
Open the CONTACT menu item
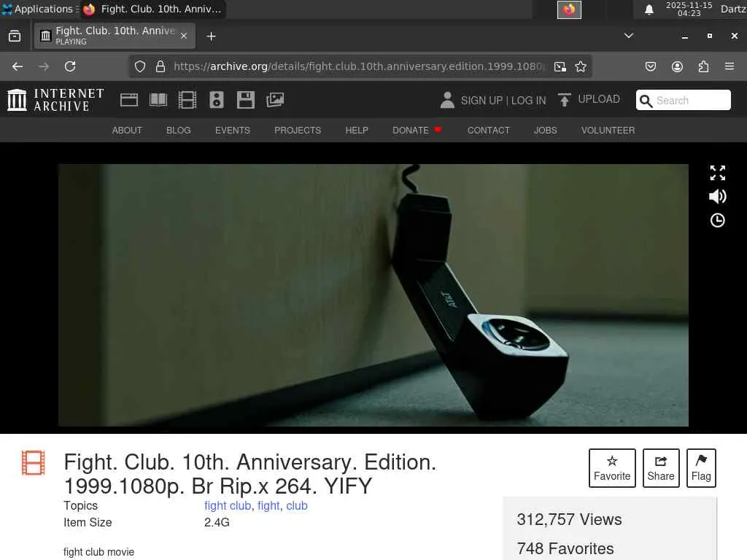tap(488, 130)
